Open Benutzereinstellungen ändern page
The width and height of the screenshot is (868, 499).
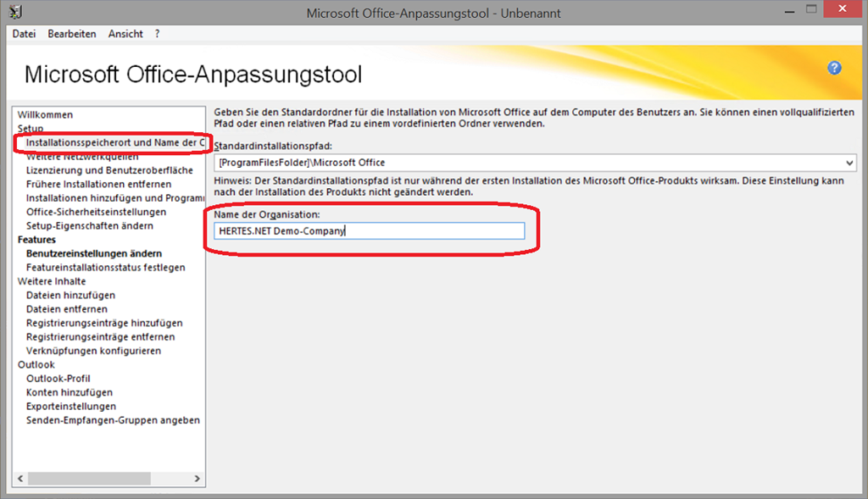pyautogui.click(x=94, y=253)
